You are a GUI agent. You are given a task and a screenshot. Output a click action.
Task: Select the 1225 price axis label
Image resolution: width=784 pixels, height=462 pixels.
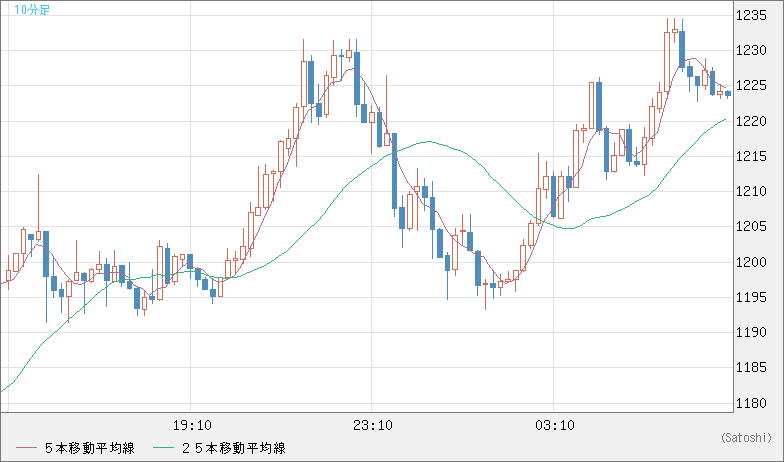pos(751,86)
